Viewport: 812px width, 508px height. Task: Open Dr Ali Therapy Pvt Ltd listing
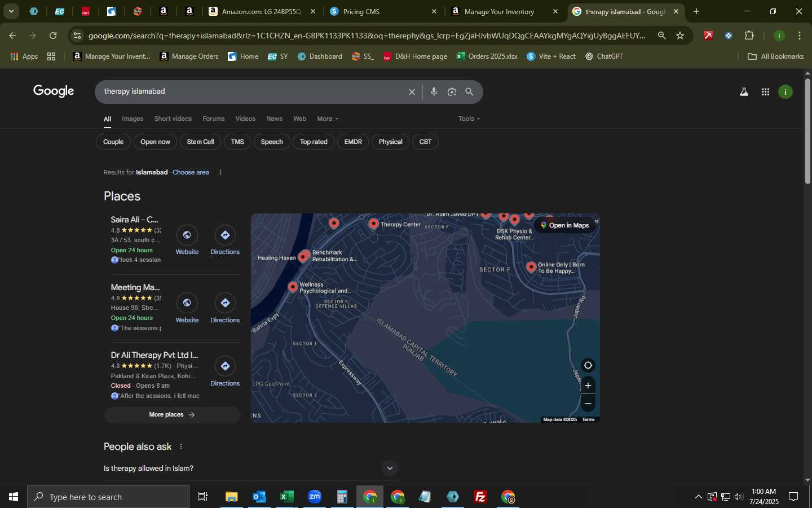click(x=155, y=355)
